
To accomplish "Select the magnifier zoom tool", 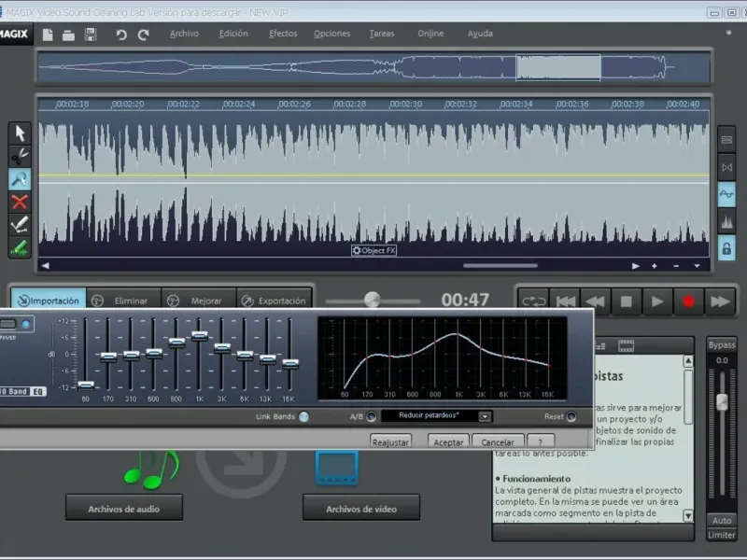I will [x=20, y=179].
